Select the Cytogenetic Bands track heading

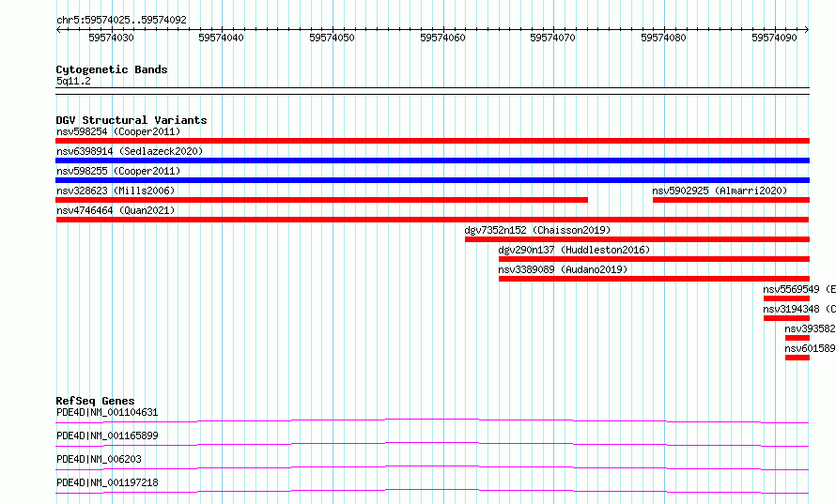click(112, 69)
